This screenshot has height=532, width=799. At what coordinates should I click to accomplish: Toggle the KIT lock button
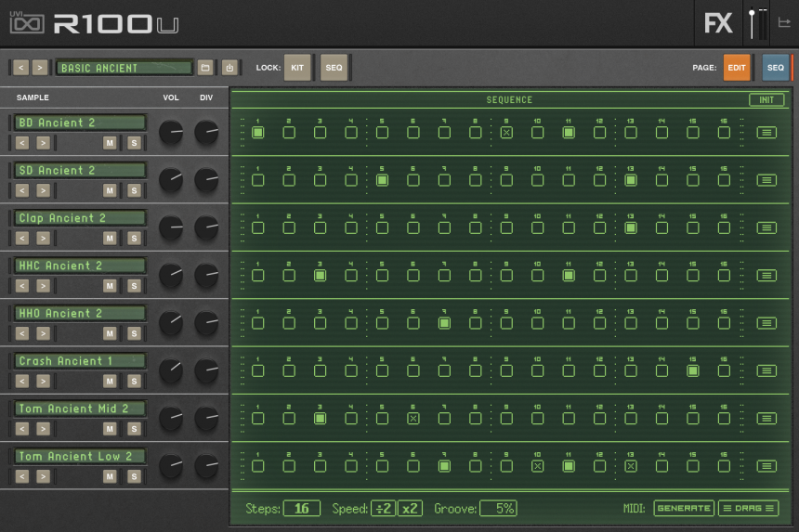click(297, 68)
